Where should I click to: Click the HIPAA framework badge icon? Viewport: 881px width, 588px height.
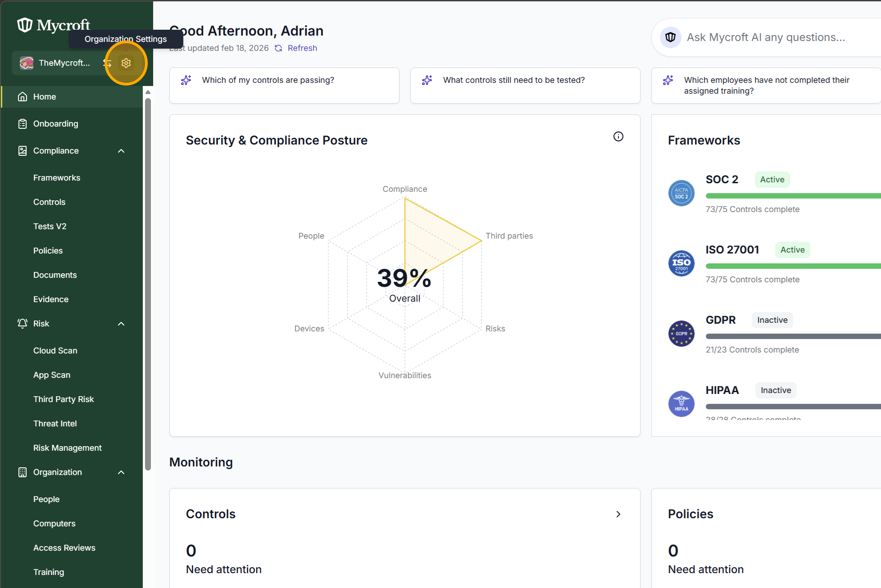click(681, 404)
